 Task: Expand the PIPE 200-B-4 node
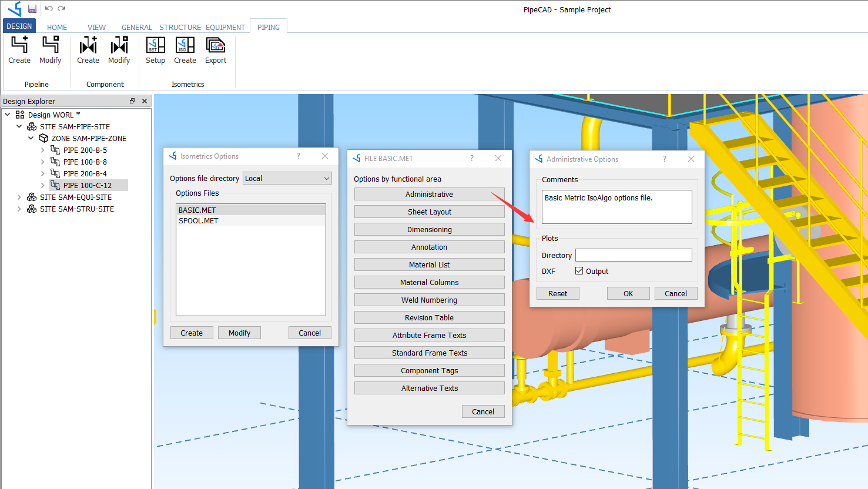(43, 173)
